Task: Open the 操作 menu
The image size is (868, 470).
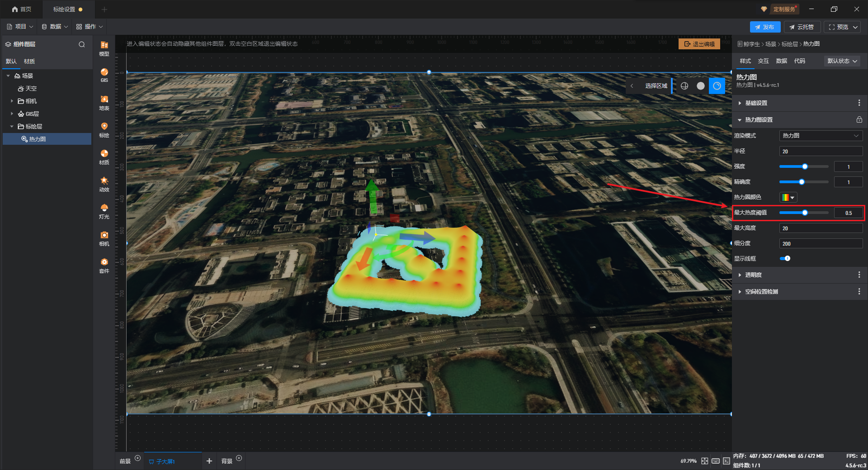Action: 90,27
